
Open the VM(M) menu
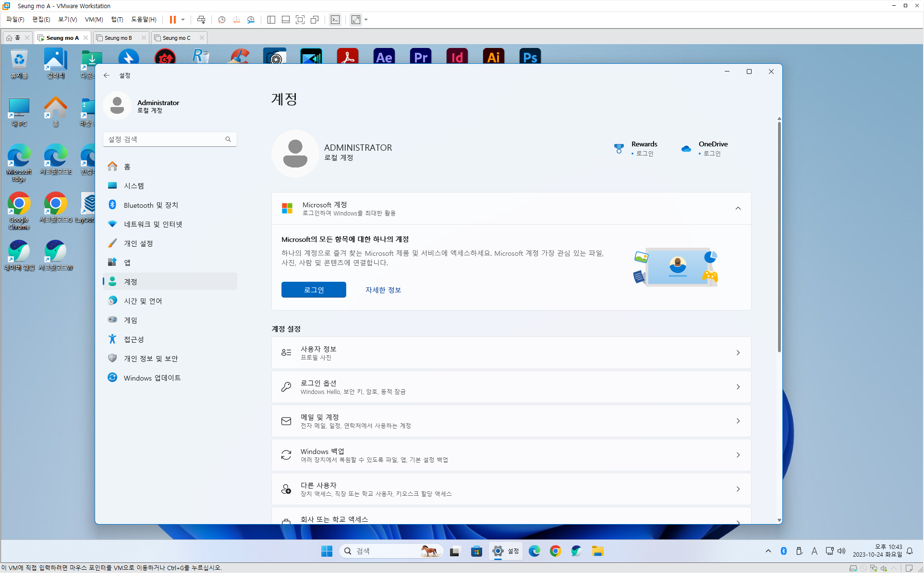pyautogui.click(x=94, y=20)
